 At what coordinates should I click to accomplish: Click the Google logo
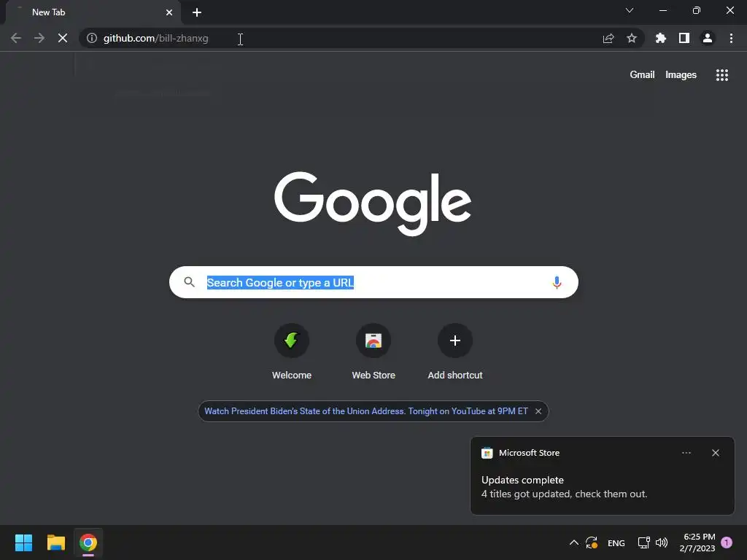[x=373, y=203]
